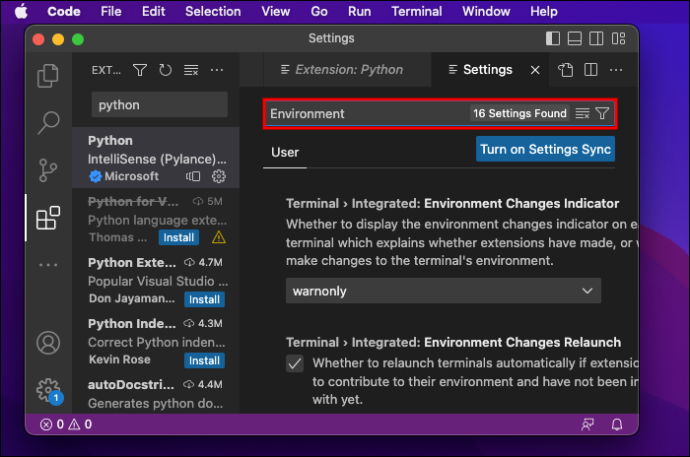690x457 pixels.
Task: Open notifications bell in the status bar
Action: tap(617, 424)
